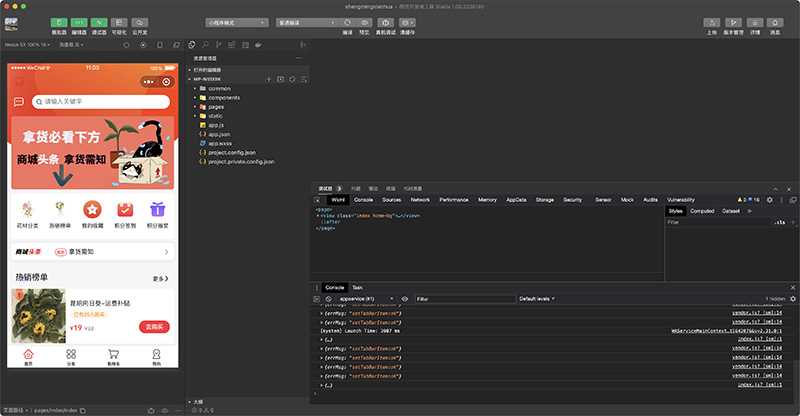Open the Default levels dropdown

tap(537, 299)
